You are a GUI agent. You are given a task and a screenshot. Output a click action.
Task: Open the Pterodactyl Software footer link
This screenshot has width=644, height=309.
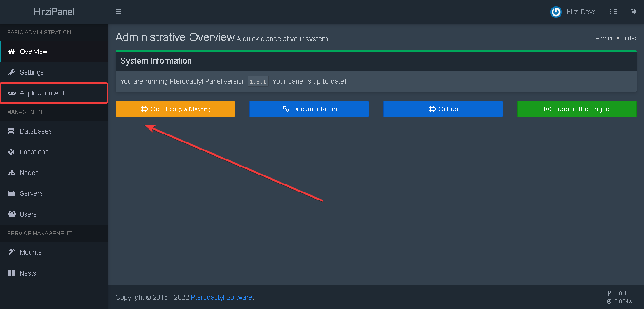pos(221,297)
